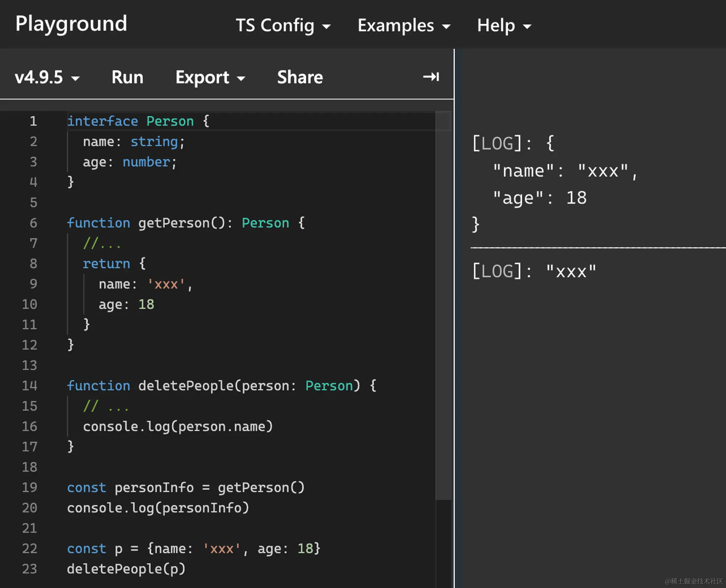Run the code
This screenshot has height=588, width=726.
pyautogui.click(x=127, y=77)
